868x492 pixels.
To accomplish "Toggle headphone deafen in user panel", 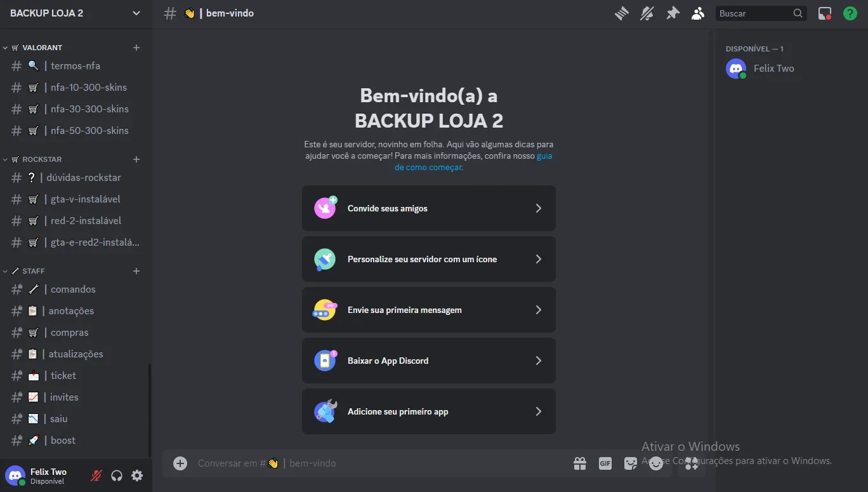I will (x=117, y=475).
